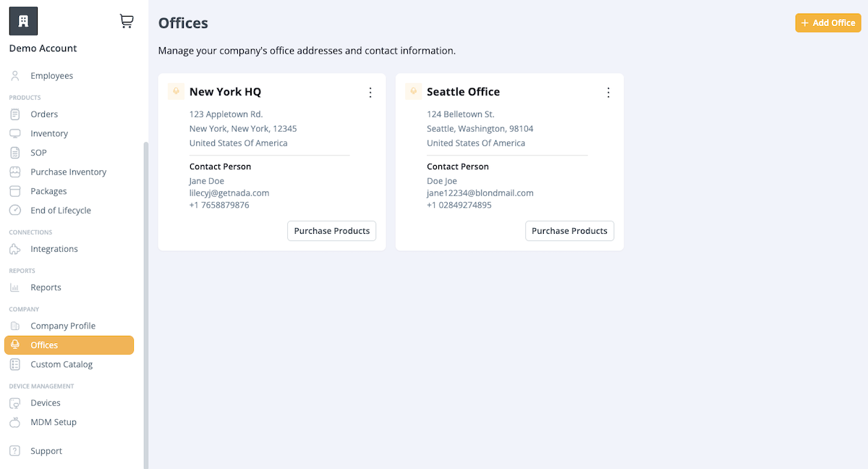Image resolution: width=868 pixels, height=469 pixels.
Task: Click the Orders icon in the sidebar
Action: coord(15,114)
